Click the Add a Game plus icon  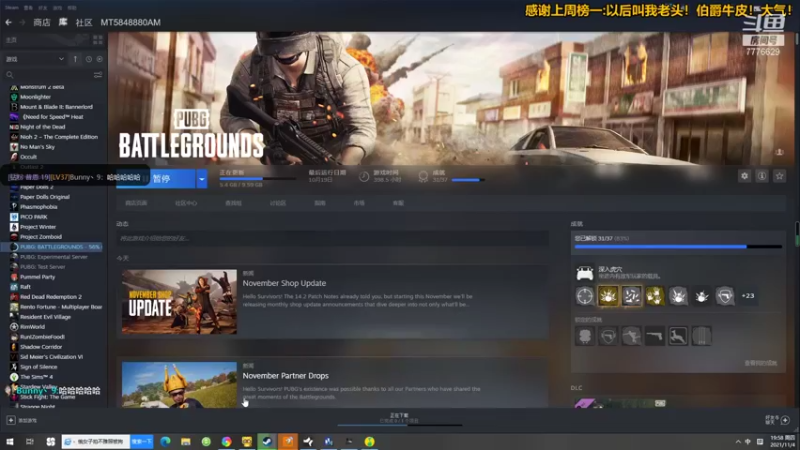tap(11, 420)
